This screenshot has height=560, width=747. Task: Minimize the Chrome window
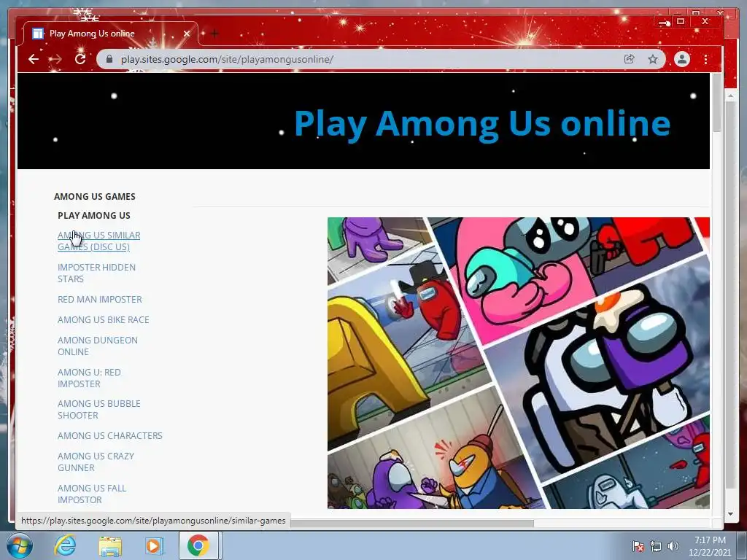click(664, 22)
